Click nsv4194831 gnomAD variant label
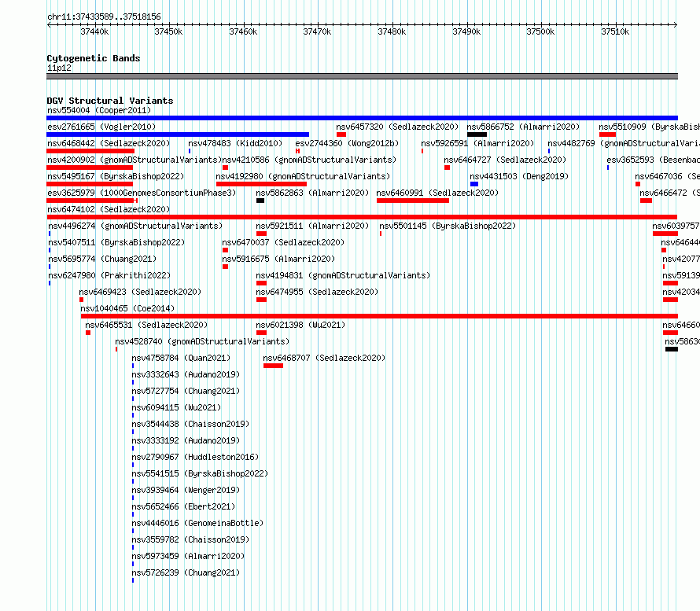 [343, 275]
